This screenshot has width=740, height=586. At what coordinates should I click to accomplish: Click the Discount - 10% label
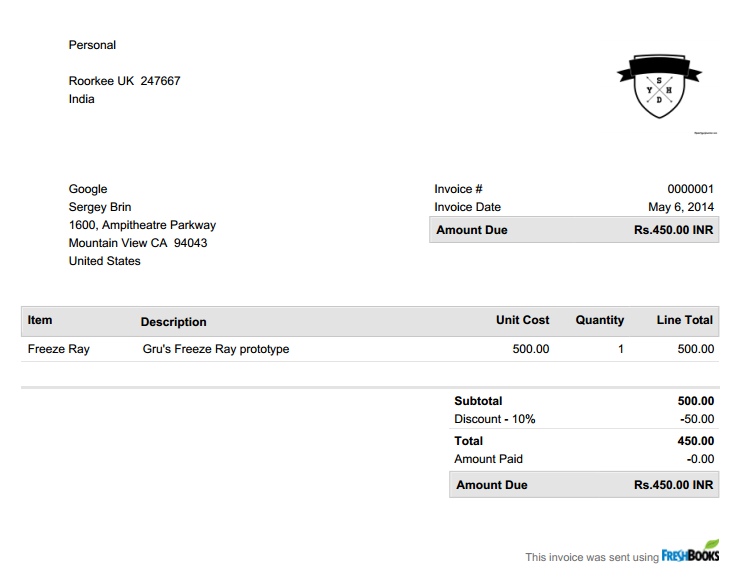tap(494, 419)
